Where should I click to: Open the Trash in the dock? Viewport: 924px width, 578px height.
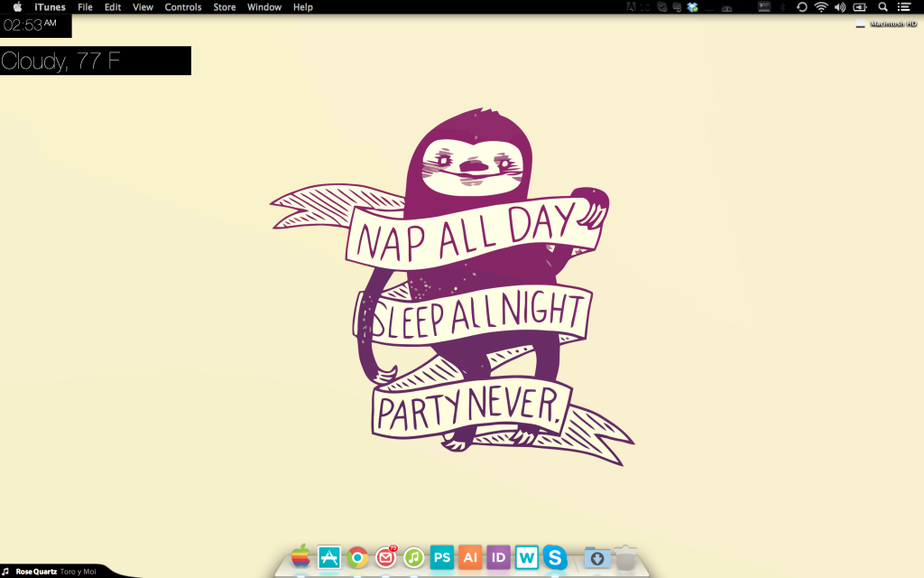[626, 557]
